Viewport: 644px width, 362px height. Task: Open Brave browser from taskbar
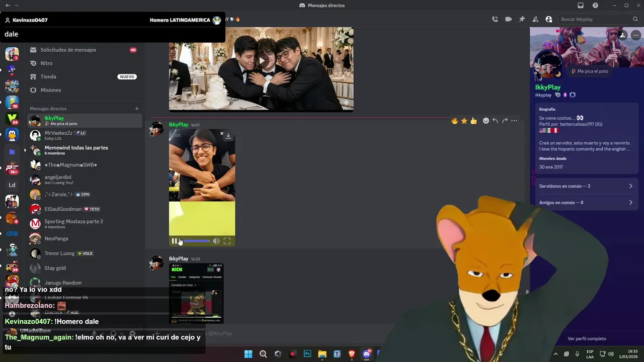pyautogui.click(x=352, y=354)
